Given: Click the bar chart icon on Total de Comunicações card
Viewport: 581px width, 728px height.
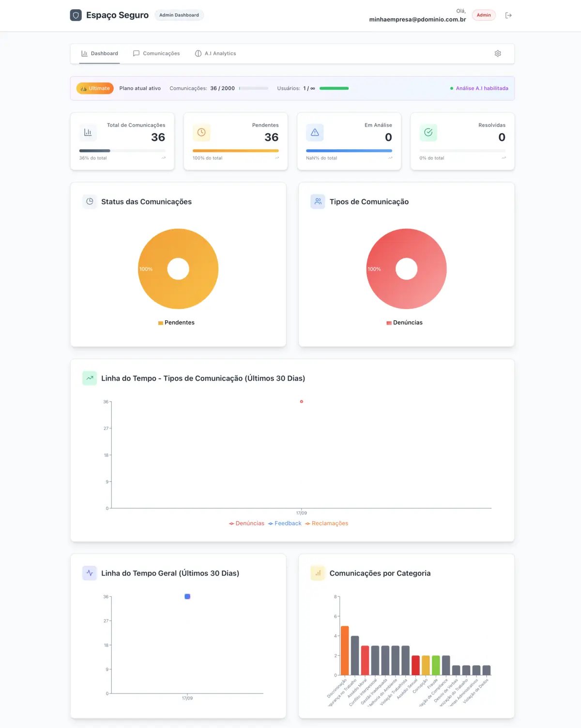Looking at the screenshot, I should [88, 132].
